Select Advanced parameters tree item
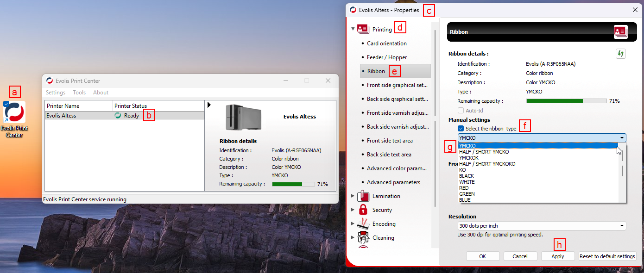This screenshot has height=273, width=644. coord(393,182)
